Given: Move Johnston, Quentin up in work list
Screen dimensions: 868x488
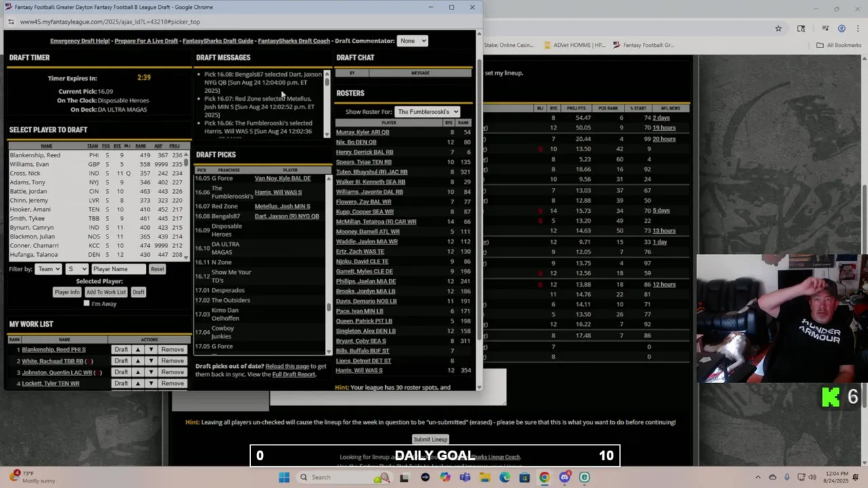Looking at the screenshot, I should (138, 372).
